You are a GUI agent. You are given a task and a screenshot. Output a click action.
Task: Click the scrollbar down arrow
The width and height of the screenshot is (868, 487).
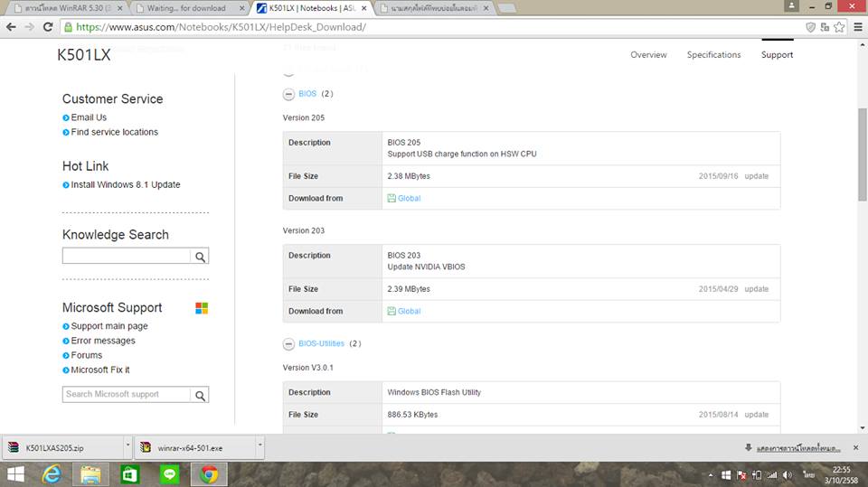(x=863, y=427)
